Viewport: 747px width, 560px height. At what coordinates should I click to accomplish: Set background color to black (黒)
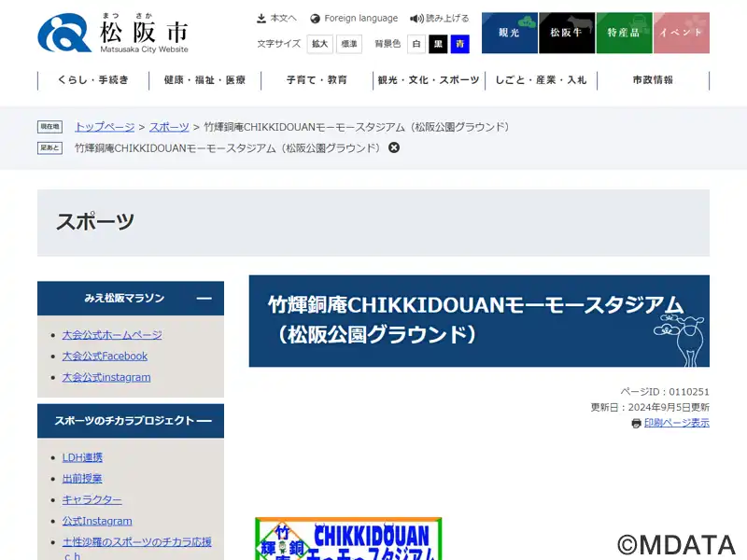(438, 44)
